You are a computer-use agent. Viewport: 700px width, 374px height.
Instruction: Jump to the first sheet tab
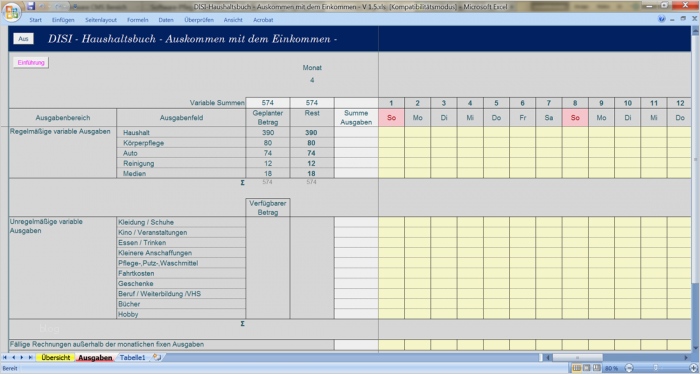[x=5, y=357]
